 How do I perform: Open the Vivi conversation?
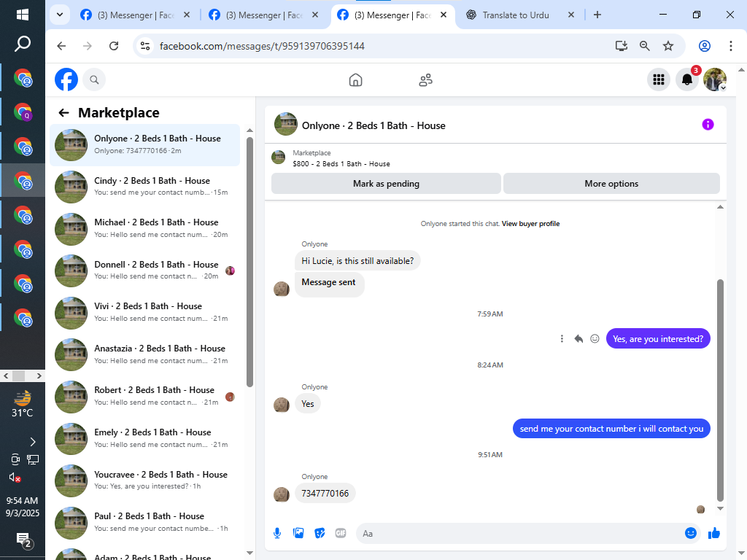coord(145,312)
